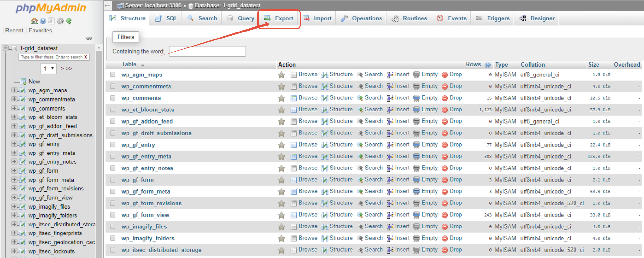644x258 pixels.
Task: Click Empty icon in wp_itsec_distributed_storage row
Action: [416, 250]
